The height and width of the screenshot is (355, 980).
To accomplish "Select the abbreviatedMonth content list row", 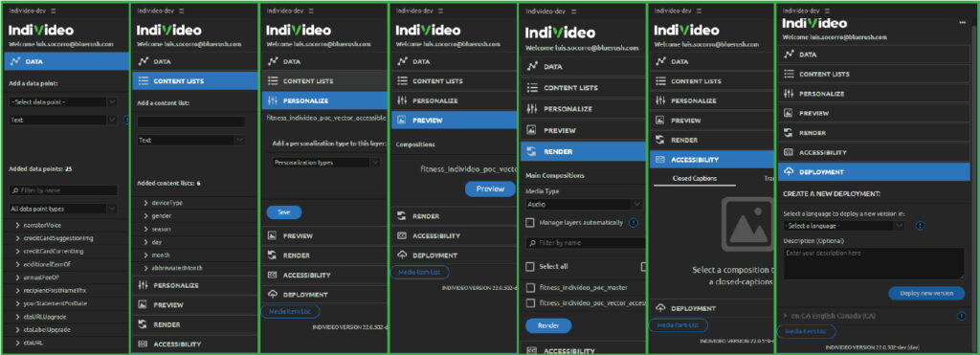I will click(195, 268).
